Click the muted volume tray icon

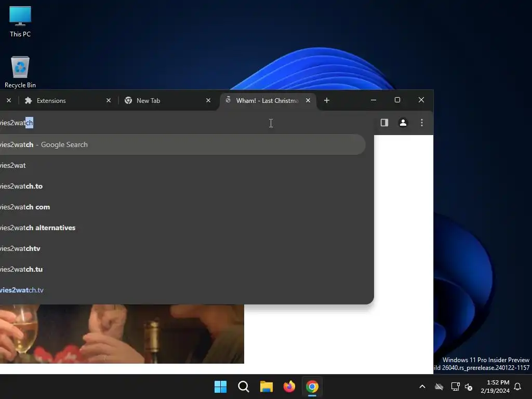tap(469, 387)
